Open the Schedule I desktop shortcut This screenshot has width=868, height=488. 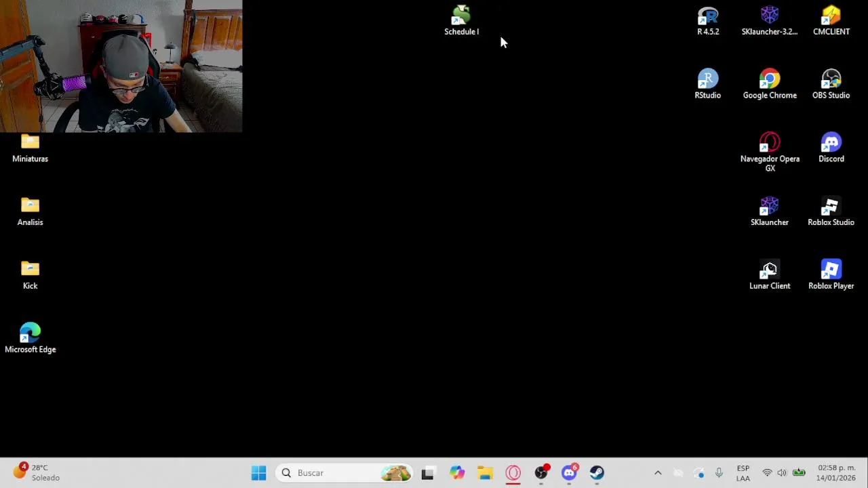click(461, 21)
